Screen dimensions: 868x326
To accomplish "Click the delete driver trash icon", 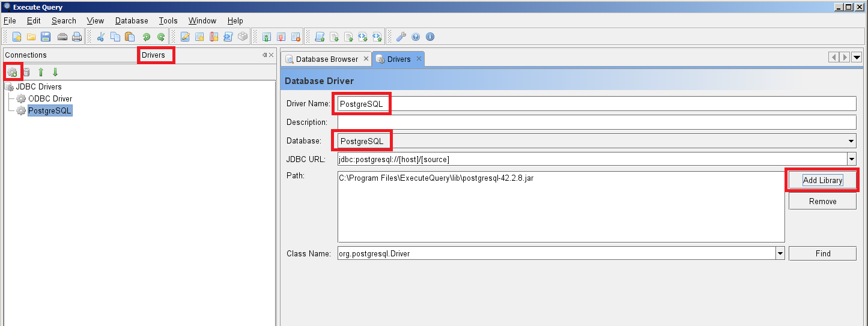I will pyautogui.click(x=26, y=72).
